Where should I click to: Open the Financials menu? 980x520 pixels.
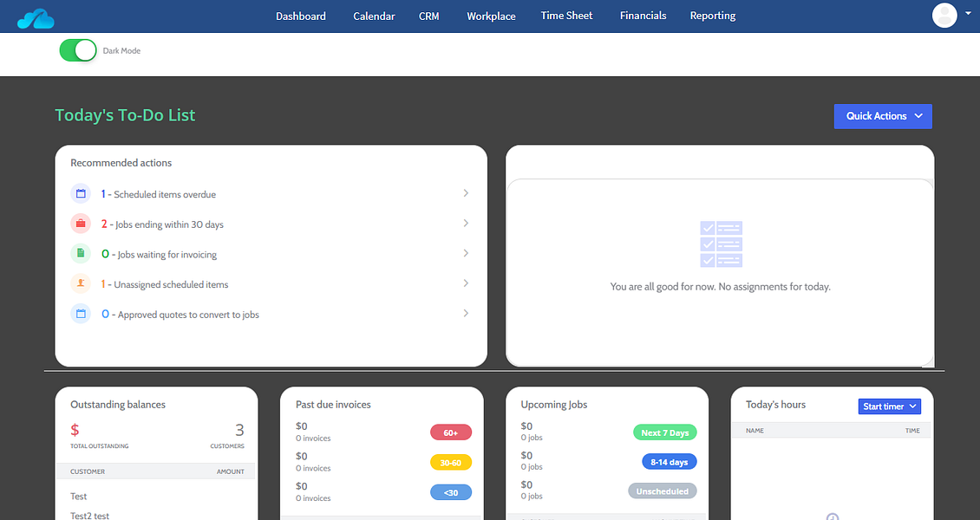(644, 16)
